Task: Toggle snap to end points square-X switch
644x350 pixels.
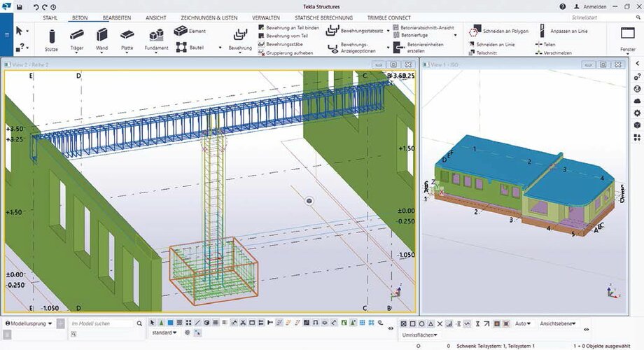Action: click(404, 323)
